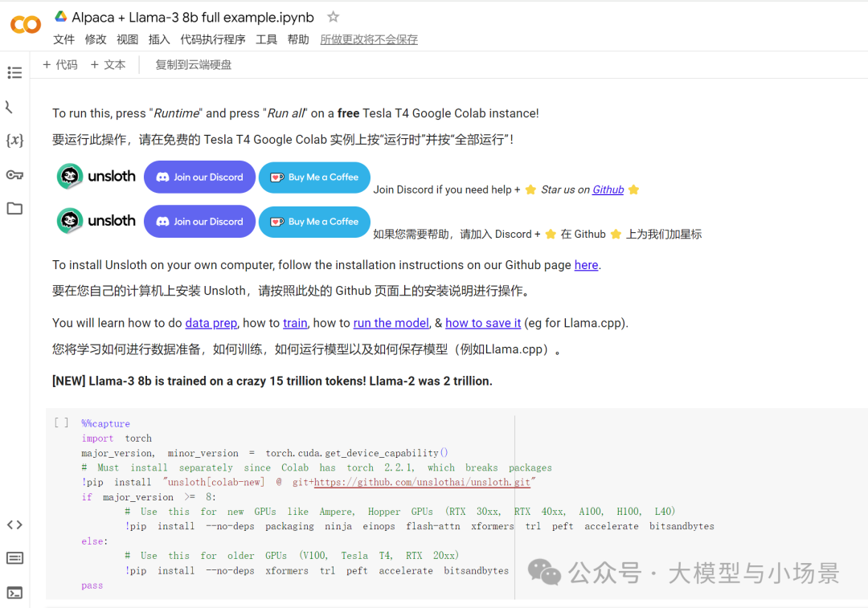Open the table of contents sidebar icon
This screenshot has width=868, height=608.
tap(14, 72)
